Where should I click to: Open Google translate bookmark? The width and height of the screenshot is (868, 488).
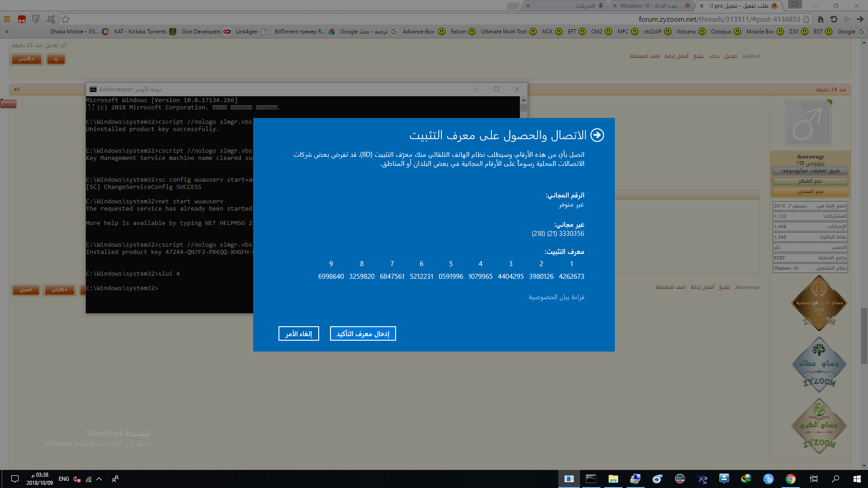coord(368,32)
